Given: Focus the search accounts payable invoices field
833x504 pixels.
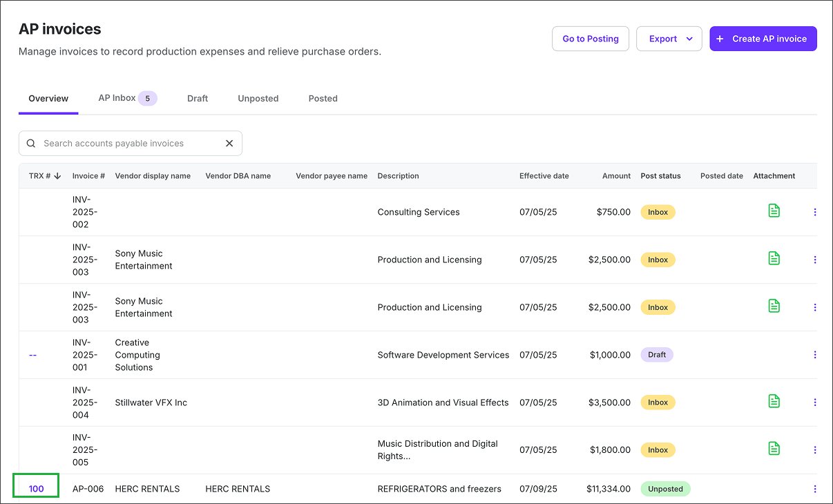Looking at the screenshot, I should pos(131,144).
